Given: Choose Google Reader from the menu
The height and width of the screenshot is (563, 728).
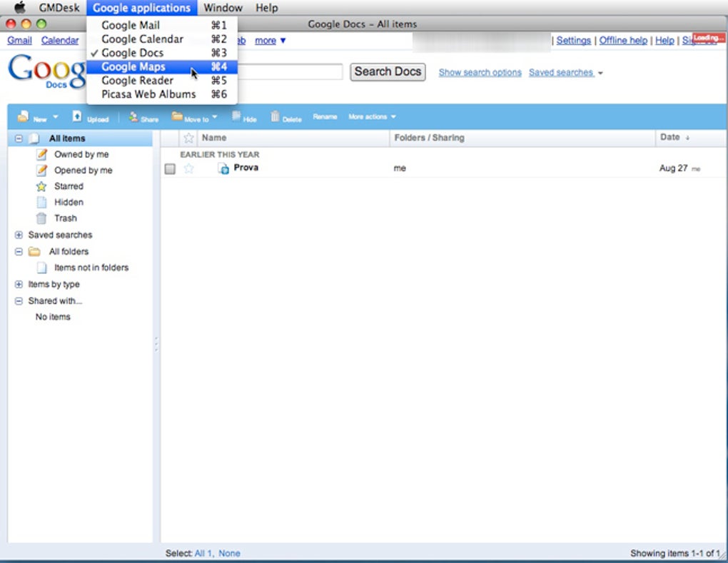Looking at the screenshot, I should (162, 81).
